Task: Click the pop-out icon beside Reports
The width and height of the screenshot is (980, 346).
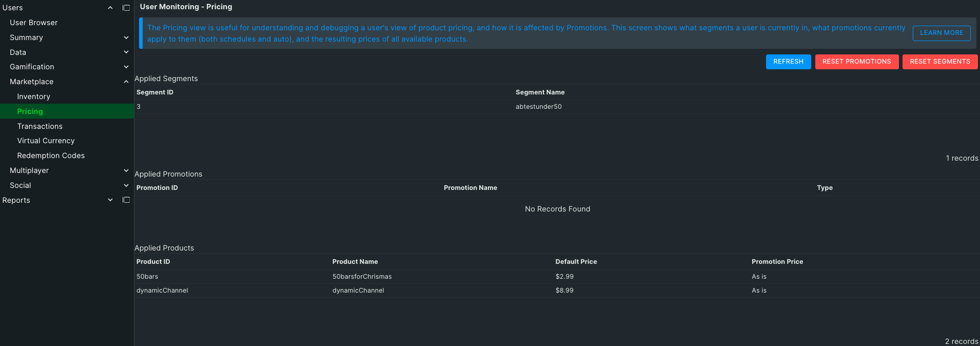Action: [x=126, y=200]
